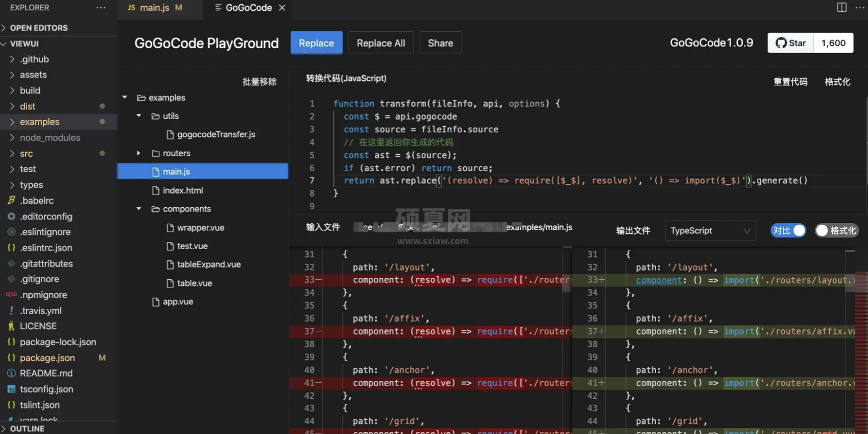868x434 pixels.
Task: Click the tslint.json braces icon
Action: tap(11, 405)
